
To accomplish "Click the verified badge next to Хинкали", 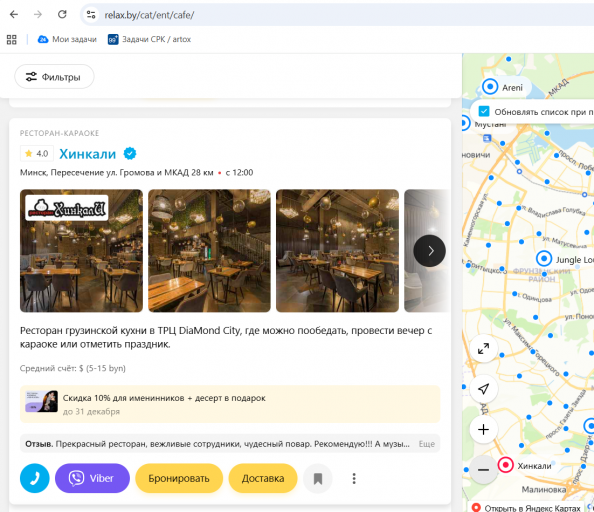I will [x=130, y=154].
